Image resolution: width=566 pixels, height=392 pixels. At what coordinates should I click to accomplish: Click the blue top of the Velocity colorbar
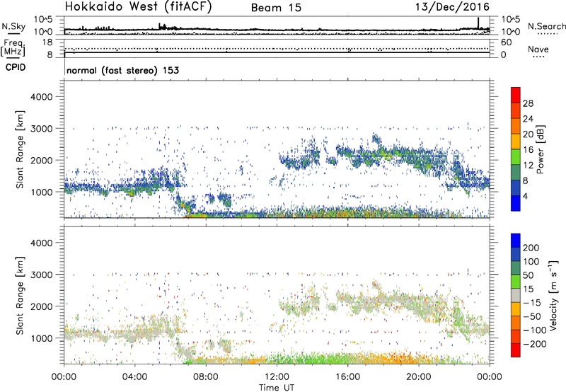coord(516,241)
